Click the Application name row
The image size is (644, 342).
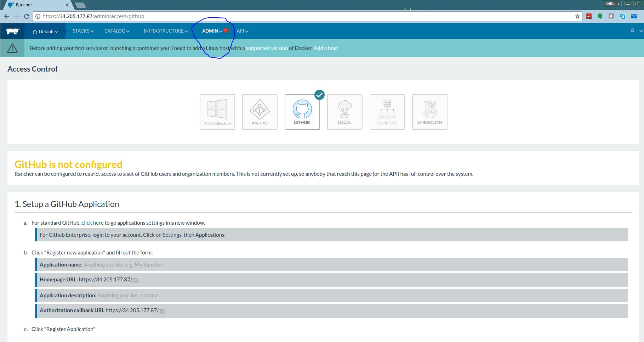[331, 264]
